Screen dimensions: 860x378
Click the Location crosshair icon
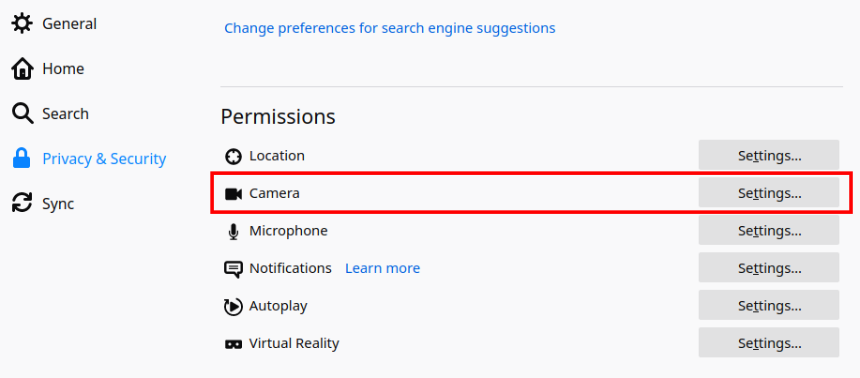point(234,156)
